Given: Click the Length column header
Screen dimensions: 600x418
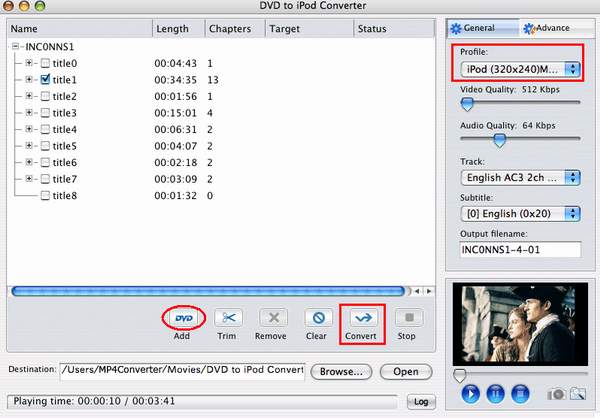Looking at the screenshot, I should [x=179, y=29].
